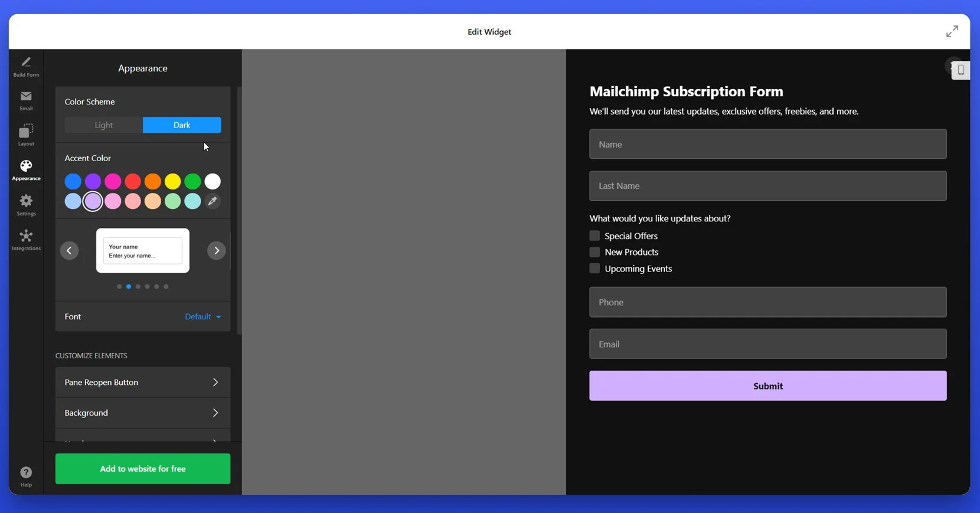Choose the pink accent color

coord(113,181)
